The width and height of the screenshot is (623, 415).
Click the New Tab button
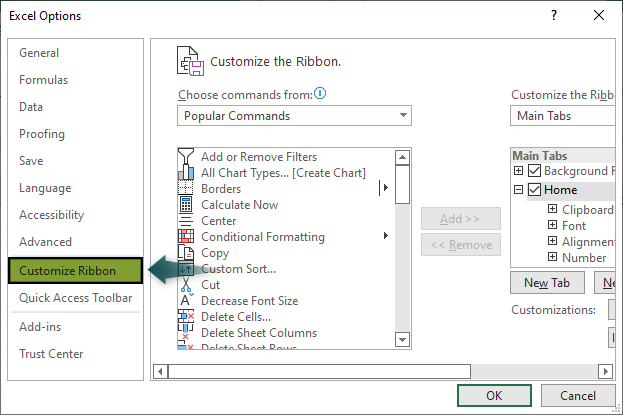pyautogui.click(x=547, y=283)
